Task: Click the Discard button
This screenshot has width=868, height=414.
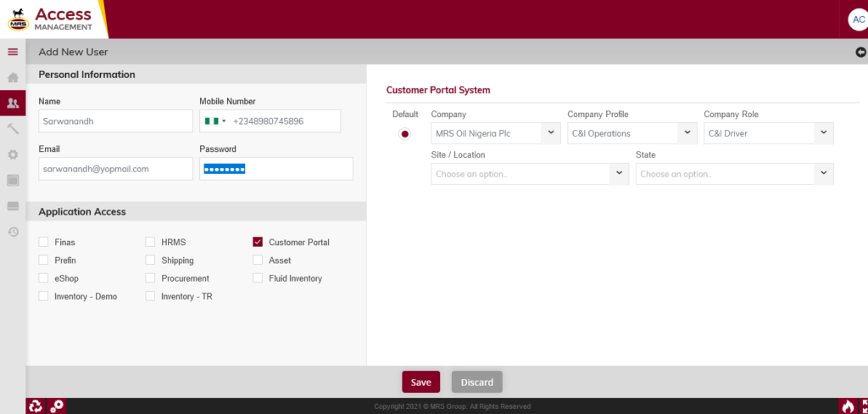Action: pyautogui.click(x=476, y=382)
